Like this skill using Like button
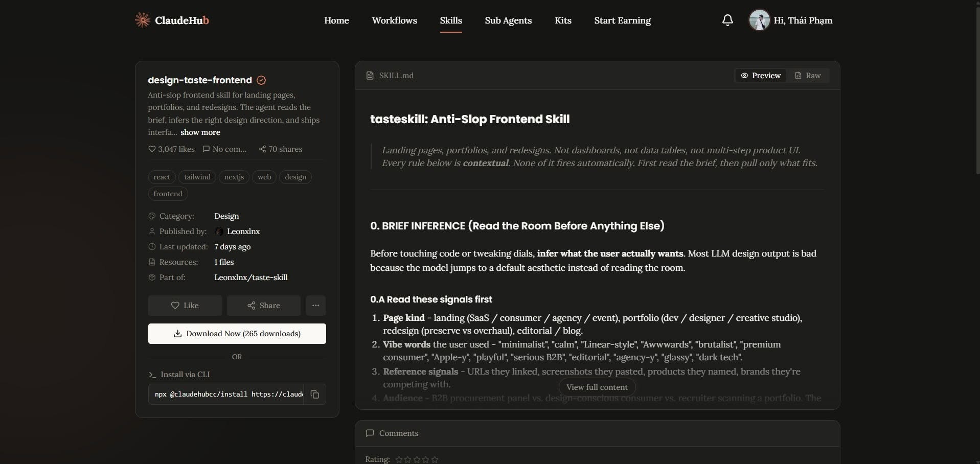Viewport: 980px width, 464px height. point(185,306)
